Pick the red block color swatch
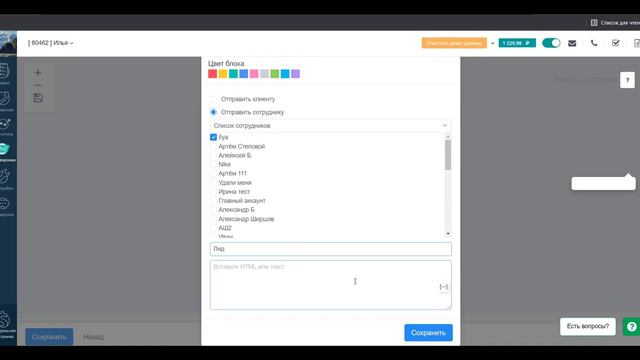This screenshot has width=640, height=360. 212,74
